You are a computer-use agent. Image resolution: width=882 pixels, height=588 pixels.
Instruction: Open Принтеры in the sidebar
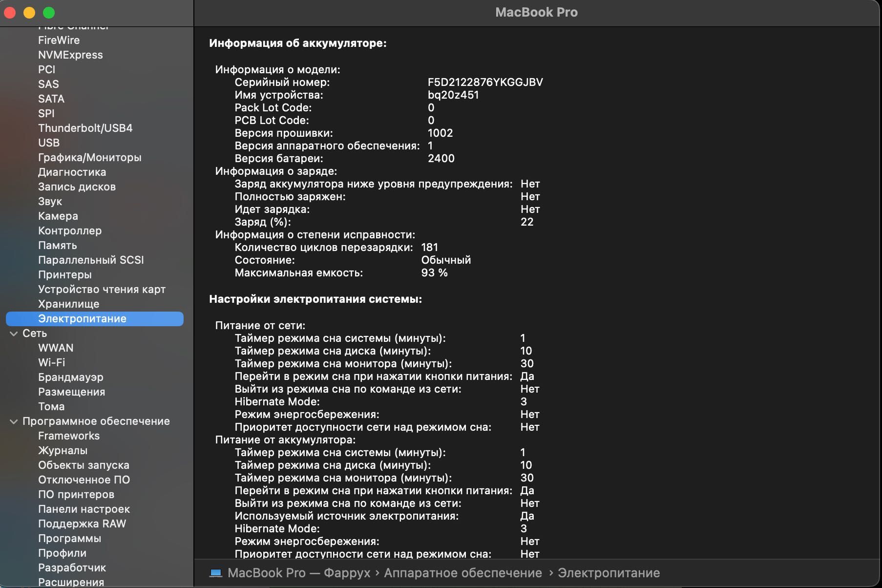[65, 274]
